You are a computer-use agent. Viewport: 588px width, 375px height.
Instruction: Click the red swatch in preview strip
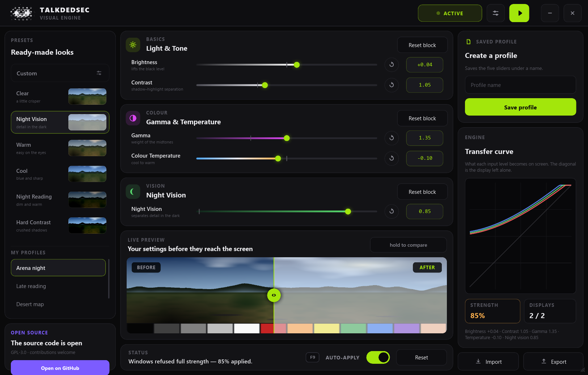tap(267, 328)
